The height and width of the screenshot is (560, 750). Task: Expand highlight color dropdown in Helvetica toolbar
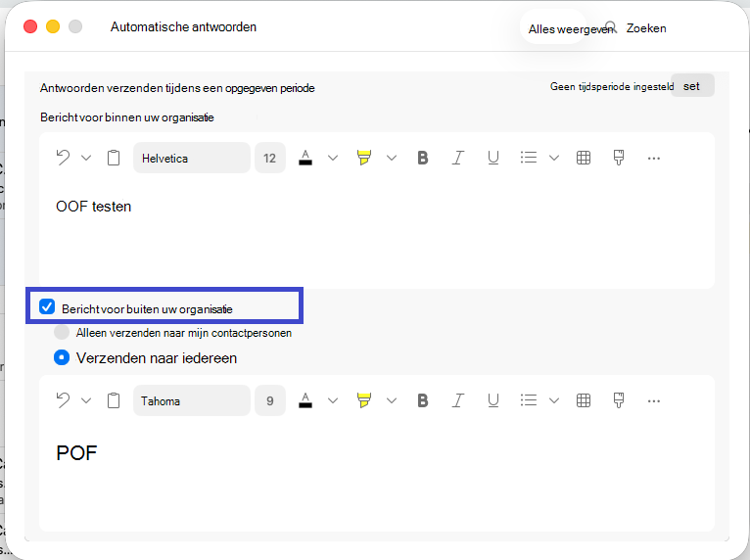point(392,158)
